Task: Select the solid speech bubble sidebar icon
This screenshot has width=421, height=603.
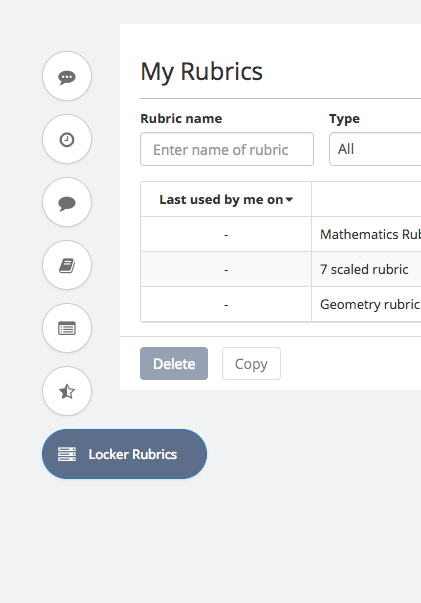Action: click(x=67, y=202)
